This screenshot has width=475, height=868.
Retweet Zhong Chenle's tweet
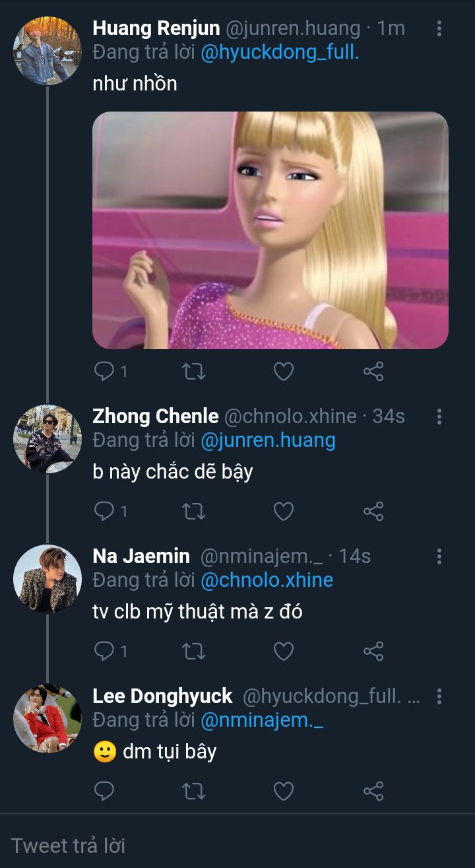[x=194, y=511]
